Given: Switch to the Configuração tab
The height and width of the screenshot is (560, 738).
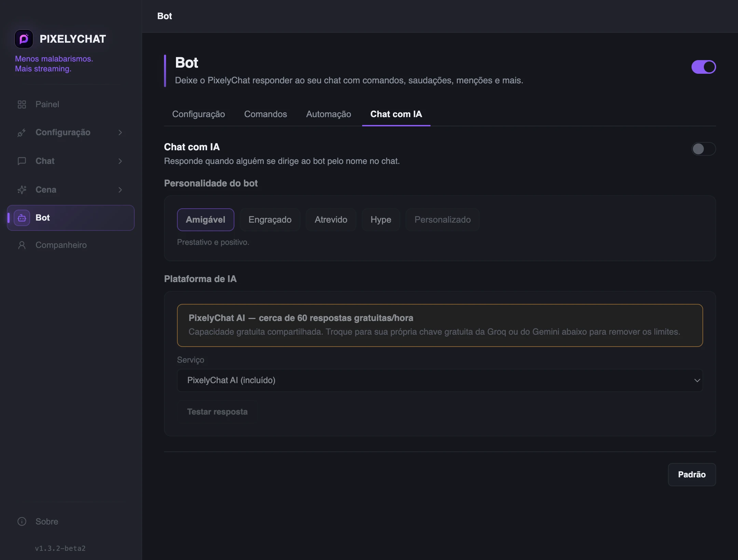Looking at the screenshot, I should tap(199, 114).
